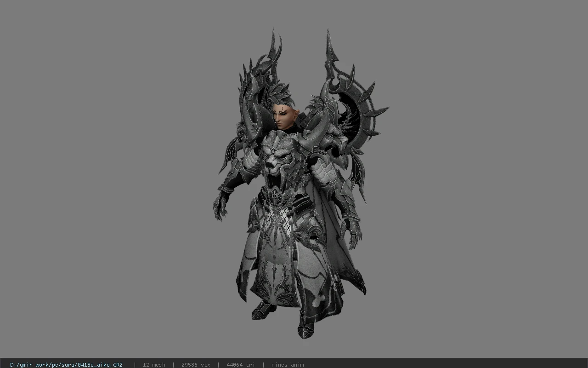Image resolution: width=588 pixels, height=368 pixels.
Task: Click the "12 mesh" status entry
Action: click(x=154, y=365)
